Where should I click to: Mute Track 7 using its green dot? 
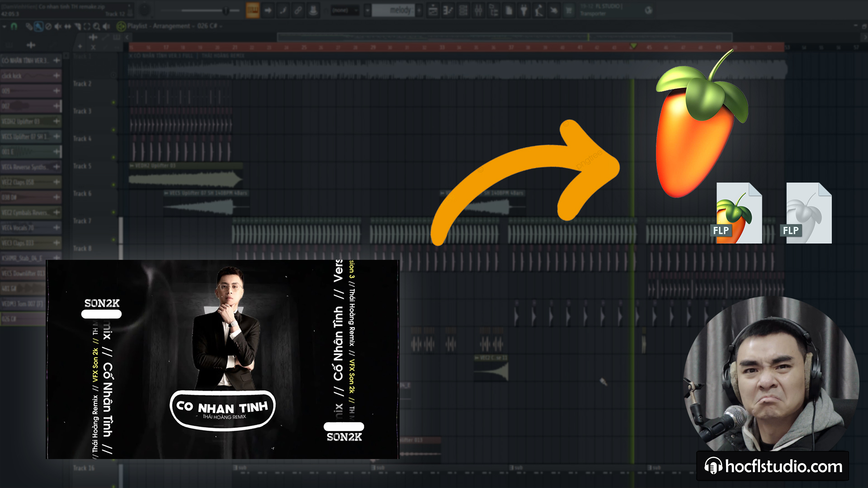click(x=113, y=239)
